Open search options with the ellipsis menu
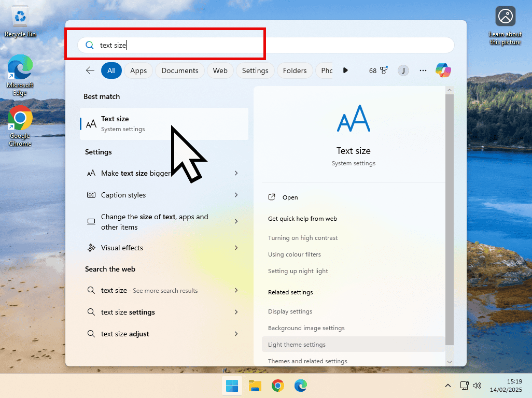Viewport: 532px width, 398px height. (x=423, y=70)
